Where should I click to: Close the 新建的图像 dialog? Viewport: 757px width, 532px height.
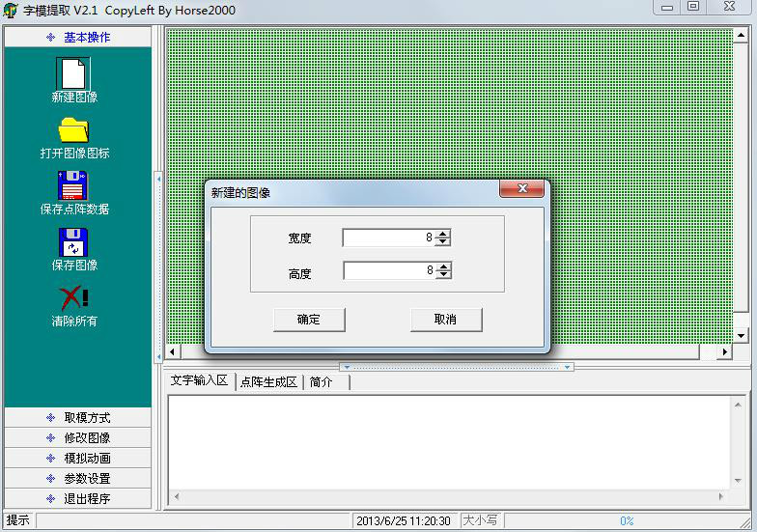[x=522, y=189]
